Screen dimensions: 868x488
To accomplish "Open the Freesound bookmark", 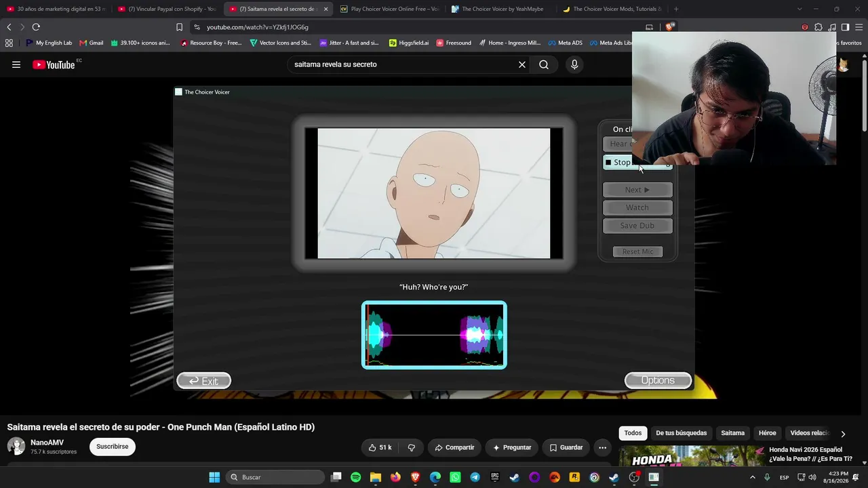I will (x=454, y=43).
